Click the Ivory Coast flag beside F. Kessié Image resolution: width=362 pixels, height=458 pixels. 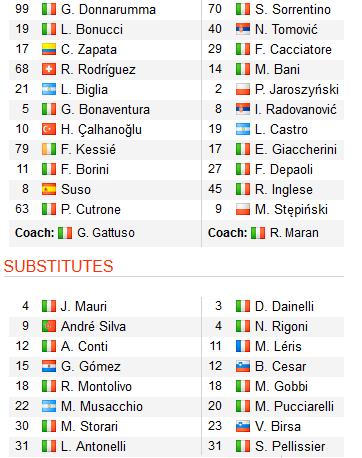pos(49,149)
